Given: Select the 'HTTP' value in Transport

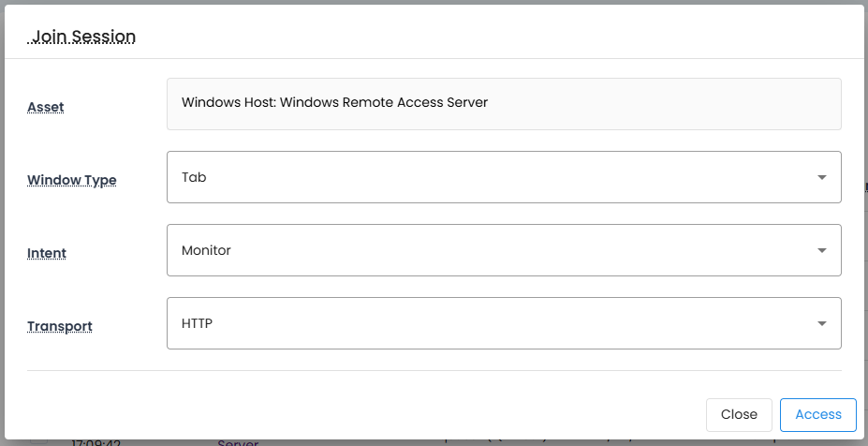Looking at the screenshot, I should (198, 323).
